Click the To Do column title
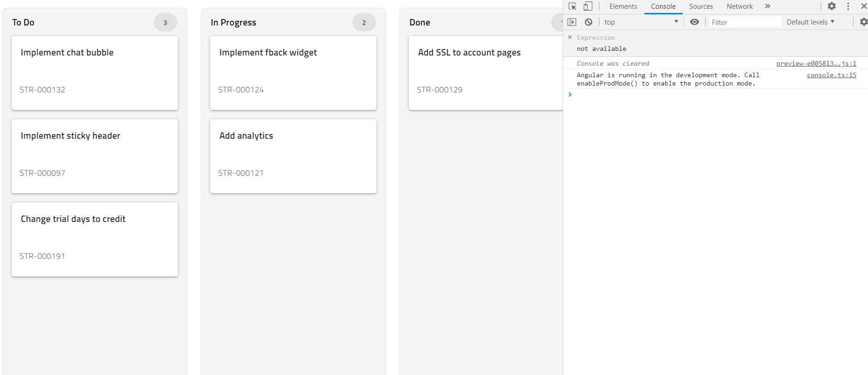Image resolution: width=868 pixels, height=375 pixels. pyautogui.click(x=23, y=22)
